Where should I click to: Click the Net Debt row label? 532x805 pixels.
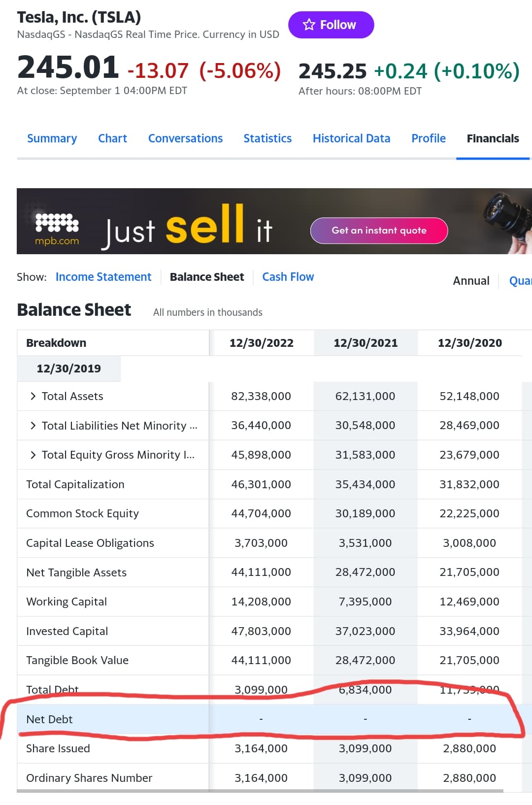click(49, 719)
